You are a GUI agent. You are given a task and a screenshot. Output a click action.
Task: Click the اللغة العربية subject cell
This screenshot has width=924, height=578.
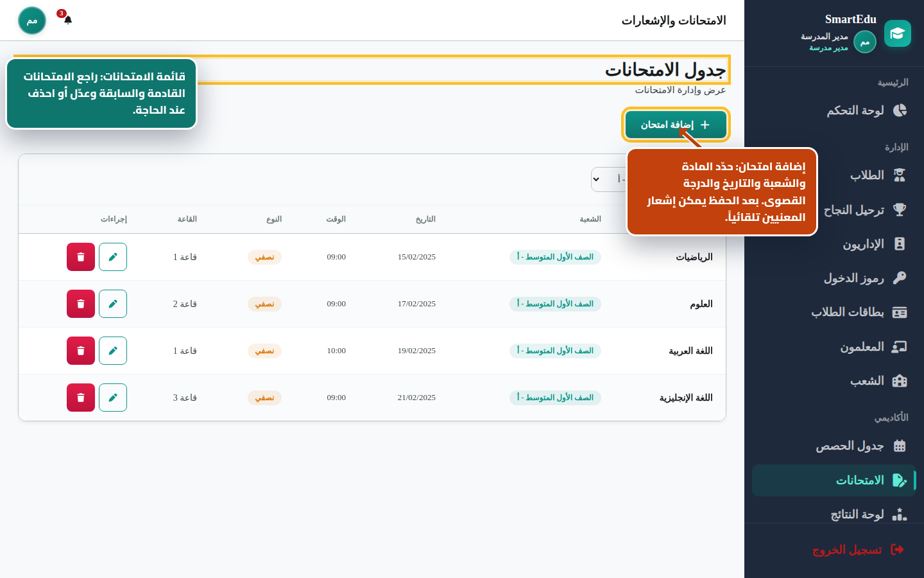(x=690, y=351)
